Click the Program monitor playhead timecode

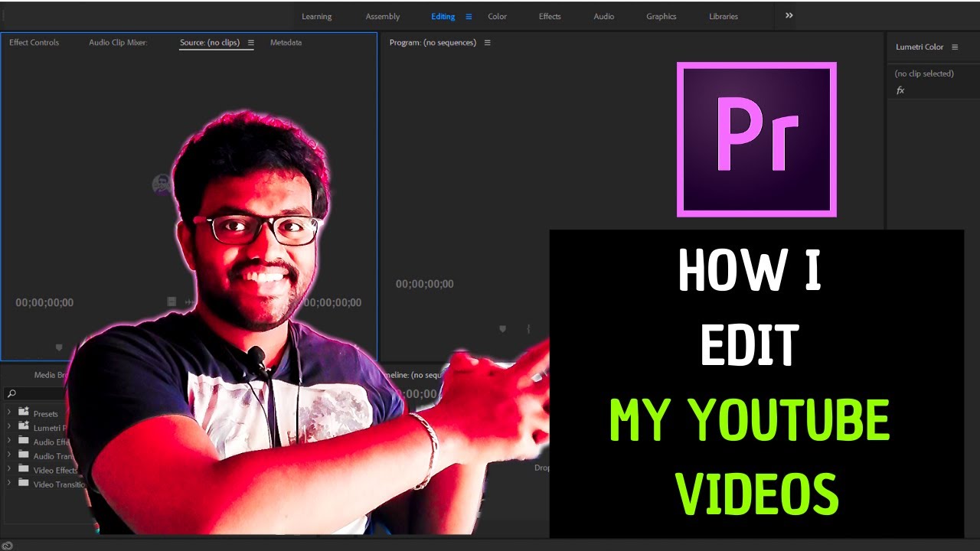coord(424,284)
